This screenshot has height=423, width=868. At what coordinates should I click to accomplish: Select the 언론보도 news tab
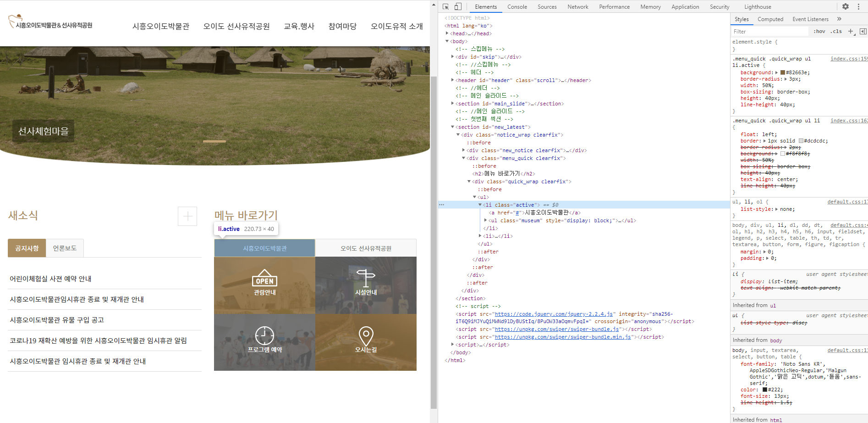coord(65,248)
